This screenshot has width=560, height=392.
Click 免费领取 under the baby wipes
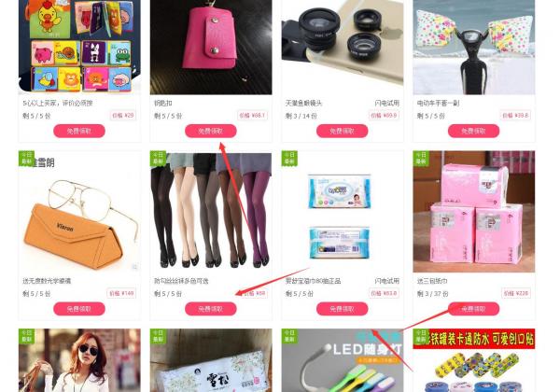[343, 309]
